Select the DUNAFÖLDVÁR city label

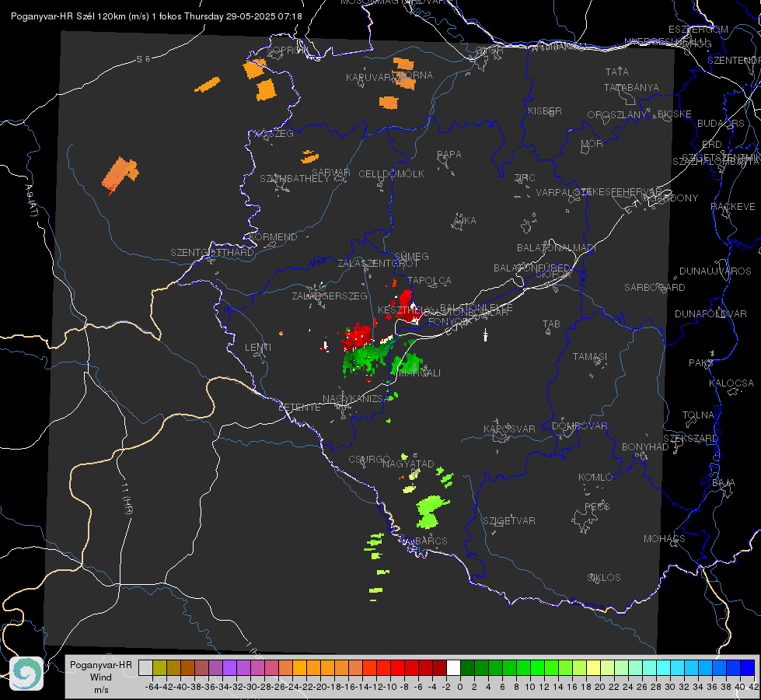pos(710,313)
